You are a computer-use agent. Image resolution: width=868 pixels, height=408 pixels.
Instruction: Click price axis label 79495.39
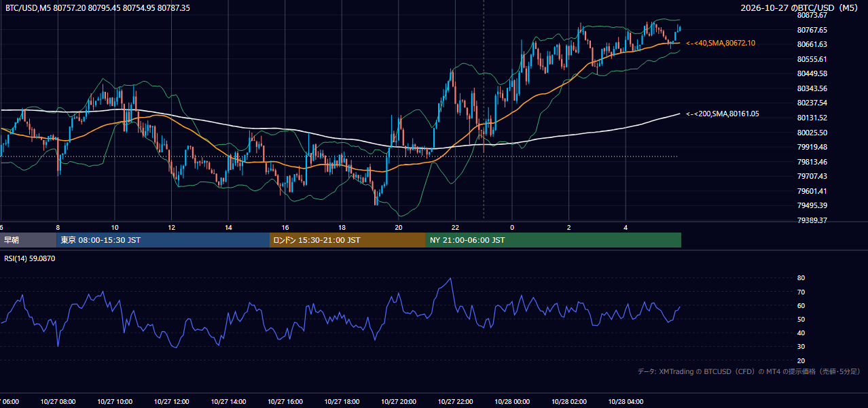pos(812,205)
